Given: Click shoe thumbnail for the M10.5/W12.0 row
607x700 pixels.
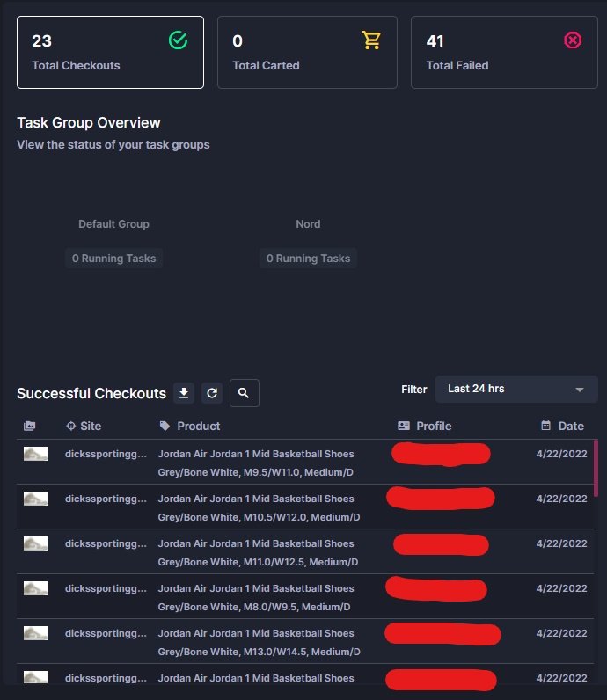Looking at the screenshot, I should (x=36, y=499).
